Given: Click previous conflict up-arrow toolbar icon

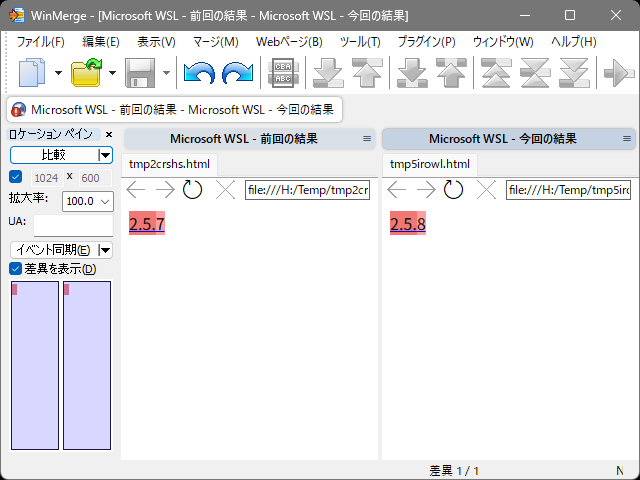Looking at the screenshot, I should point(451,73).
